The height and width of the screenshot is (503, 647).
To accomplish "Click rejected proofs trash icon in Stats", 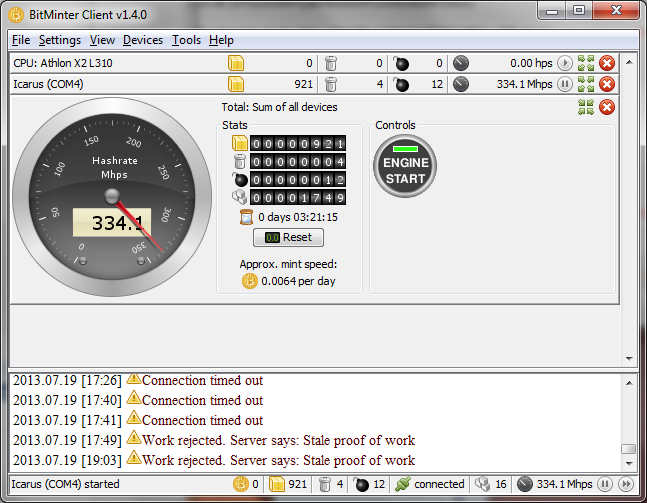I will pyautogui.click(x=240, y=161).
